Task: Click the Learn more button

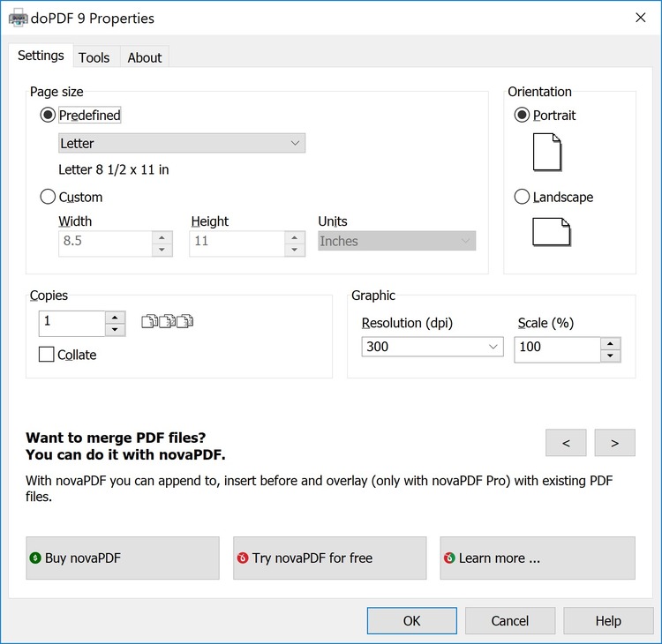Action: pos(538,558)
